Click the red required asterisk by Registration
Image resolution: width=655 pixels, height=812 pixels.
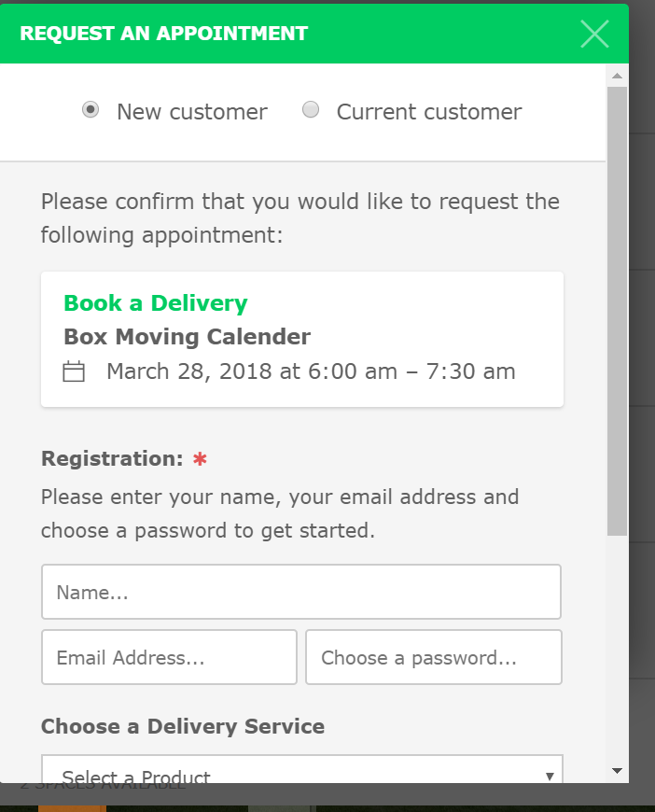pos(200,459)
